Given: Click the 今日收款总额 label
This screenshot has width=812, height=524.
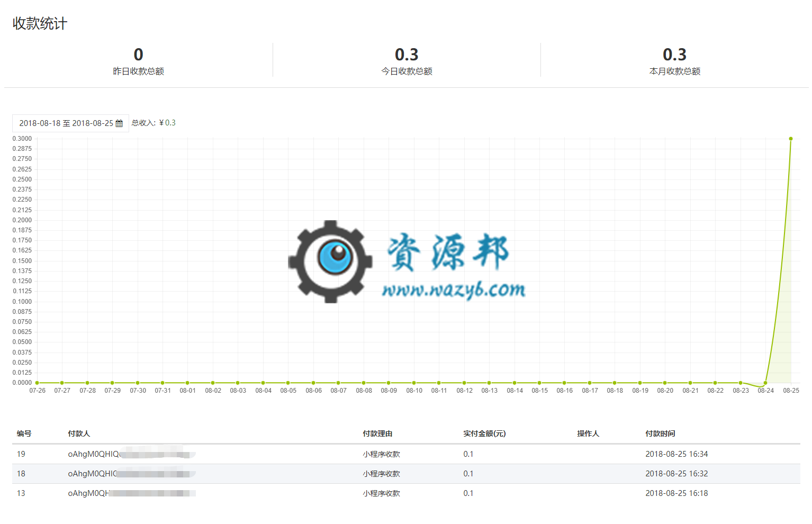Looking at the screenshot, I should point(407,71).
